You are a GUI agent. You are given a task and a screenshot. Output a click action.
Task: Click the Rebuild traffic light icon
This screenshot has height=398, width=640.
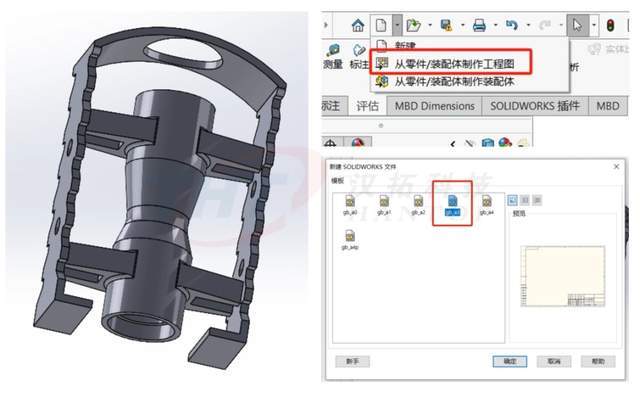[610, 25]
